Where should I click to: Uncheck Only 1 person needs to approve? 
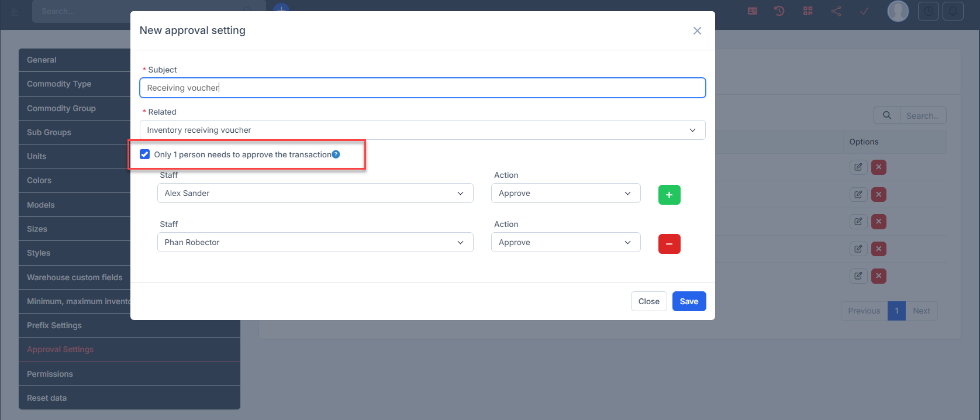145,154
